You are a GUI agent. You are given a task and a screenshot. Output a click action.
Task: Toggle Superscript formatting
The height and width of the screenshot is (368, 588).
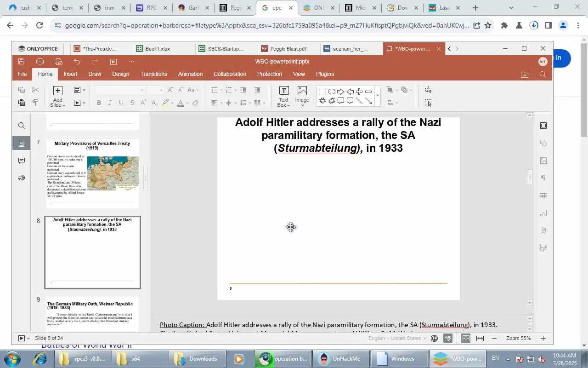click(143, 103)
